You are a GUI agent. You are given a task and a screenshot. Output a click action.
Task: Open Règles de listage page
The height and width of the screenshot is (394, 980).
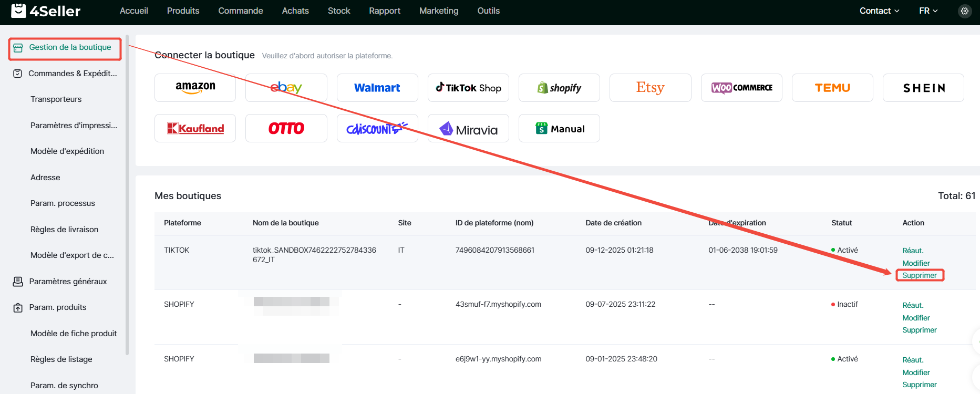pos(61,359)
